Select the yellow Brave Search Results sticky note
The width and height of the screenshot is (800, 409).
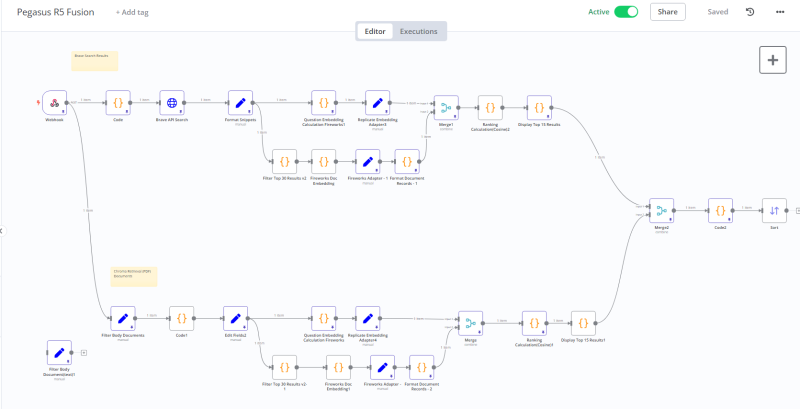tap(94, 61)
